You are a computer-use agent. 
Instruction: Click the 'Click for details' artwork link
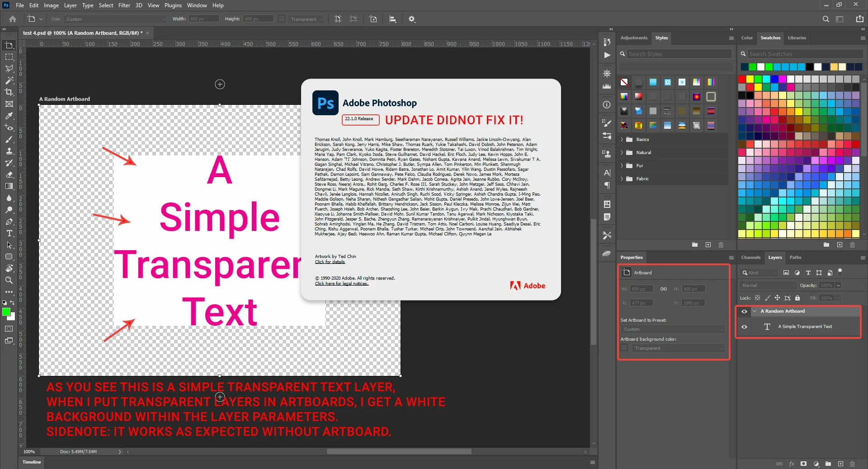tap(330, 262)
